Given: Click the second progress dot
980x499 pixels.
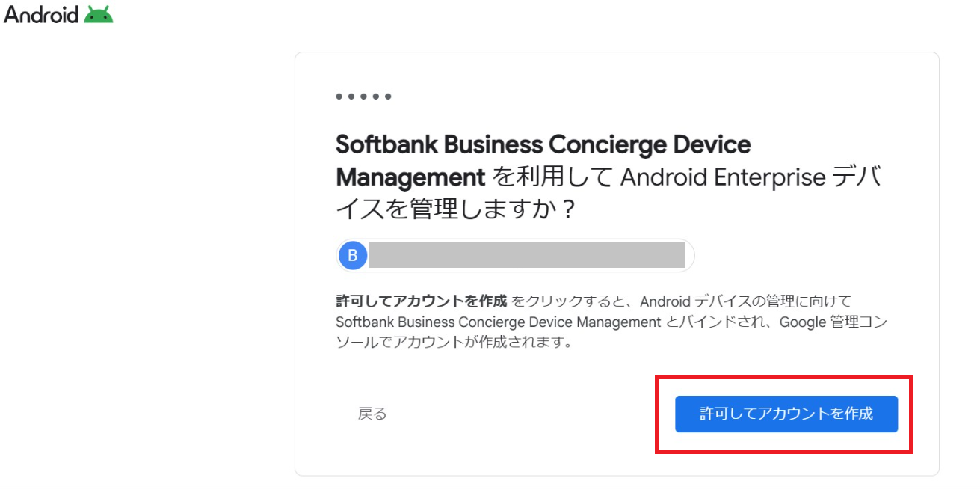Looking at the screenshot, I should 351,97.
